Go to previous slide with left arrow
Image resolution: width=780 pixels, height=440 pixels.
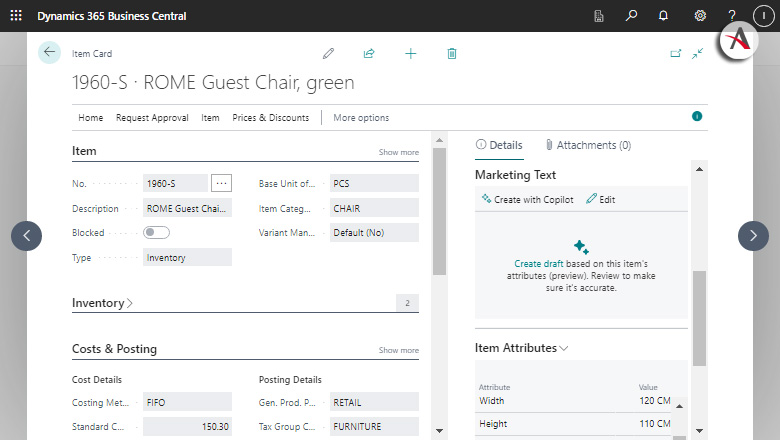(x=26, y=236)
